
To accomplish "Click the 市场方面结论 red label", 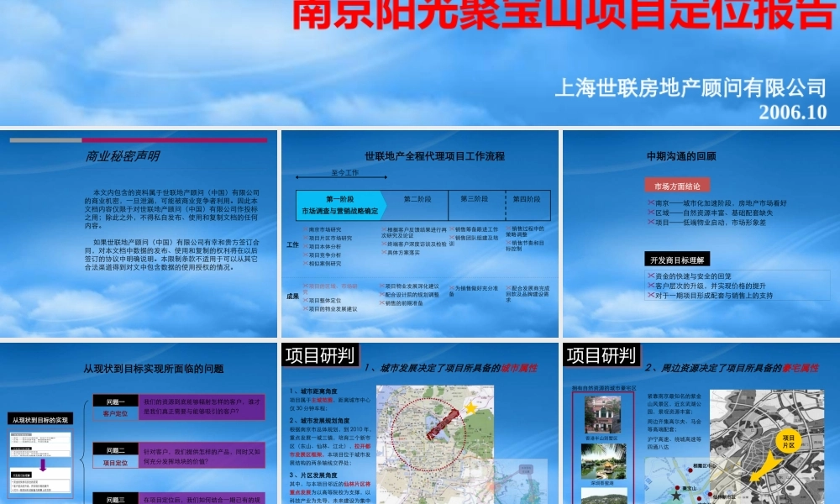I will [x=677, y=186].
